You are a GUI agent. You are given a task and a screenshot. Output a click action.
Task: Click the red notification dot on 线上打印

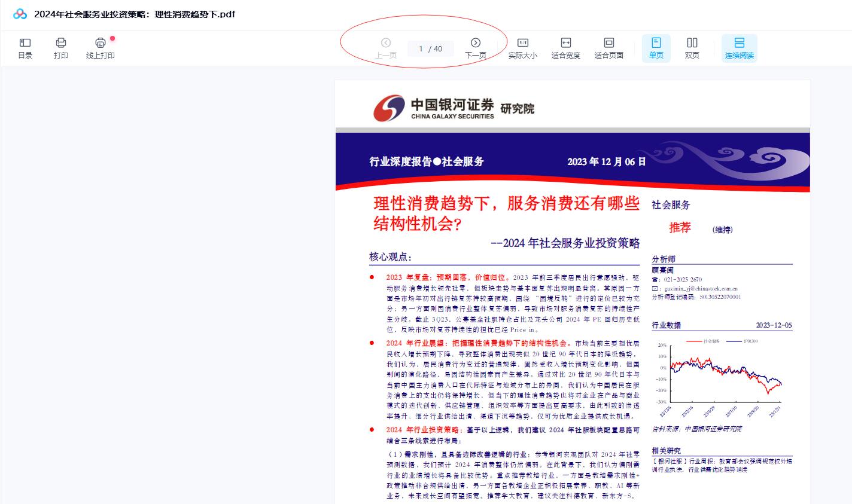[112, 37]
